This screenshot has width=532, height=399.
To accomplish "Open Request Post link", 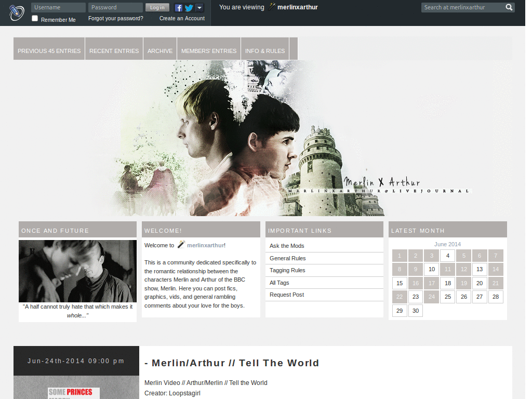I will 287,295.
